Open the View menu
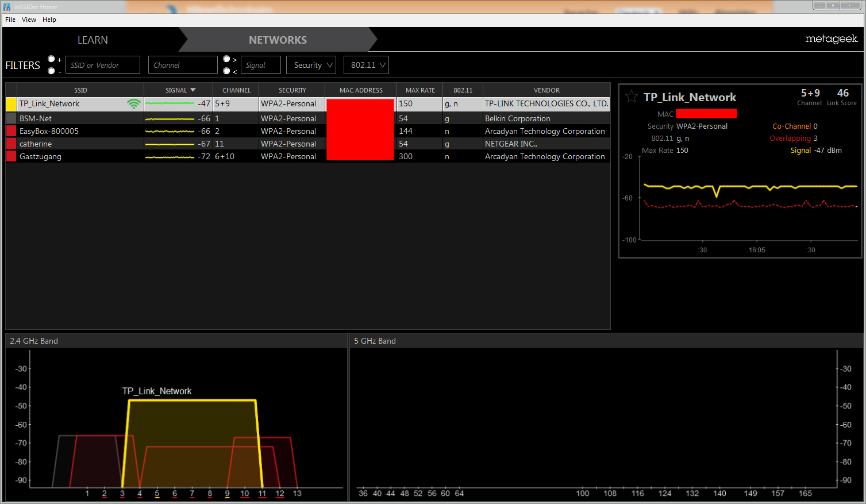866x504 pixels. click(x=29, y=20)
